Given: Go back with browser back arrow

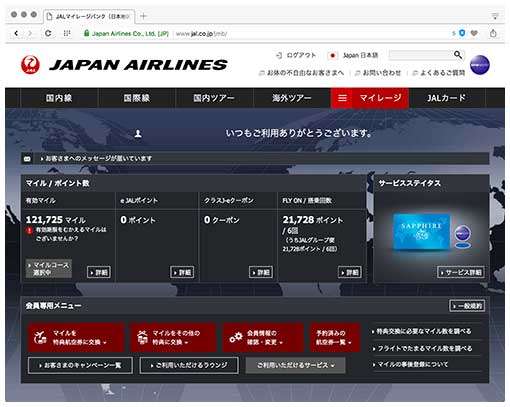Looking at the screenshot, I should [16, 33].
